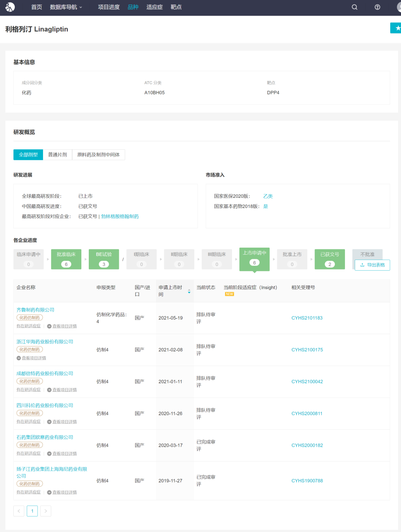
Task: Open 四川科伦药业股份有限公司 link
Action: coord(45,405)
